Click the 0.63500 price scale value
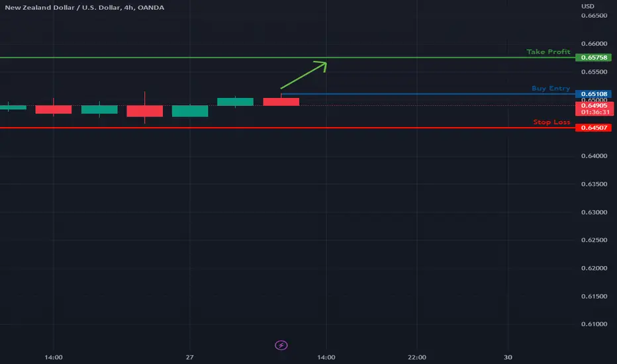617x364 pixels. [594, 184]
